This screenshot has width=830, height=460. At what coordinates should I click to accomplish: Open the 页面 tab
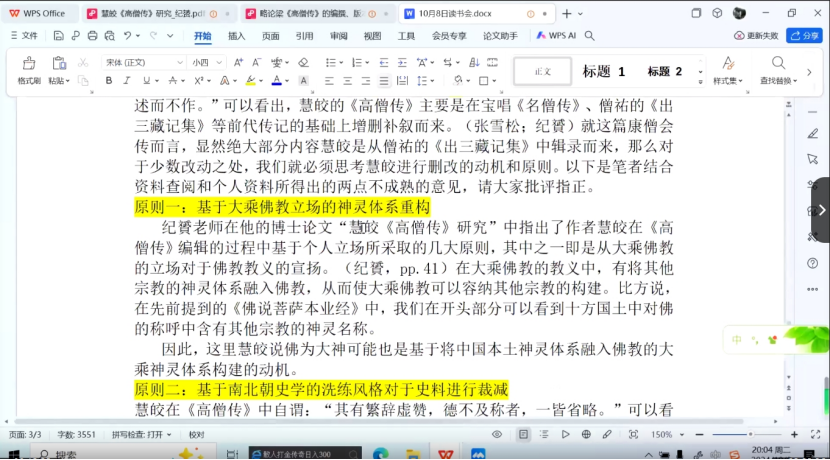[270, 35]
